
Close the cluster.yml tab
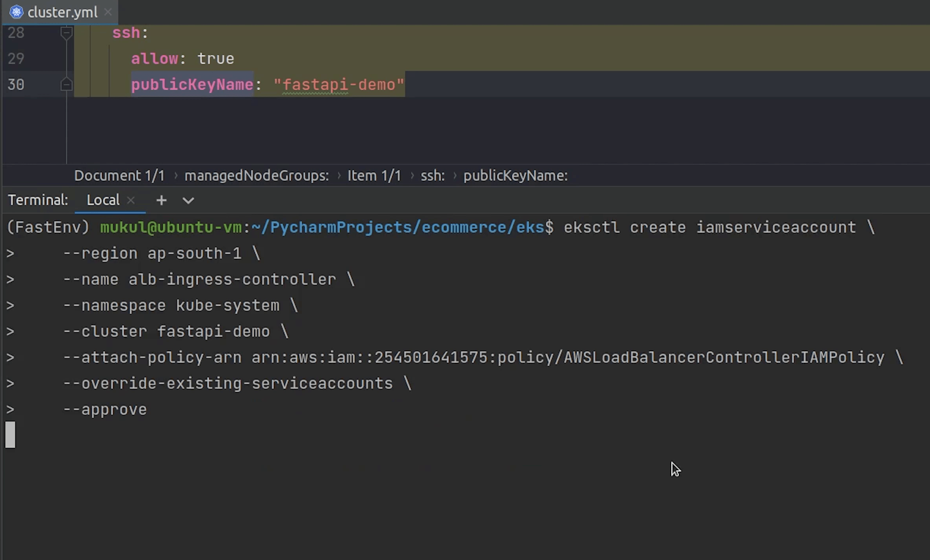coord(108,12)
